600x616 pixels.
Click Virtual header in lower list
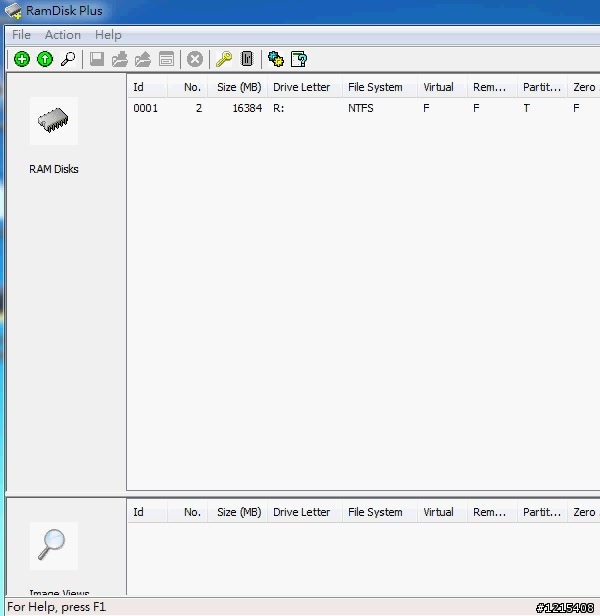pyautogui.click(x=442, y=512)
